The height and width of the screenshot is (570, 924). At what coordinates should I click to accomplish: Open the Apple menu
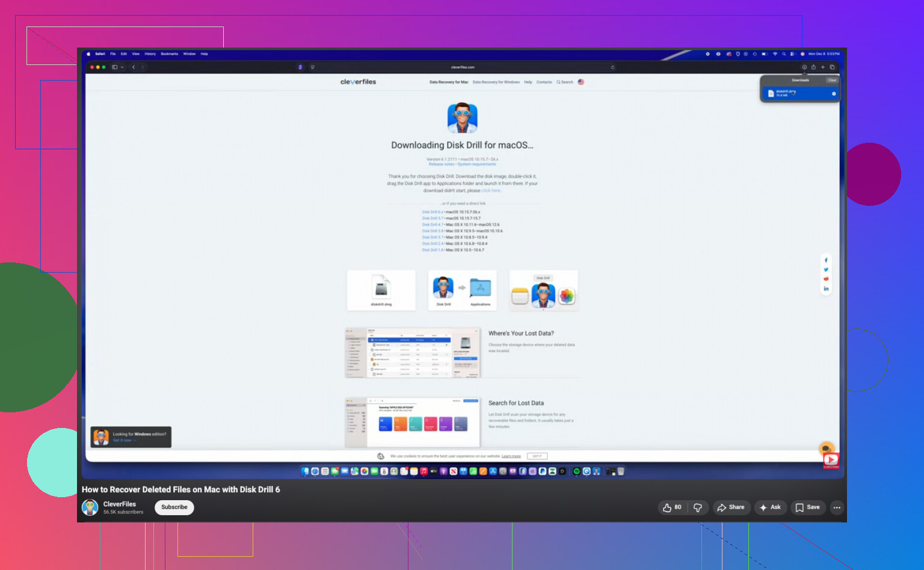coord(88,54)
